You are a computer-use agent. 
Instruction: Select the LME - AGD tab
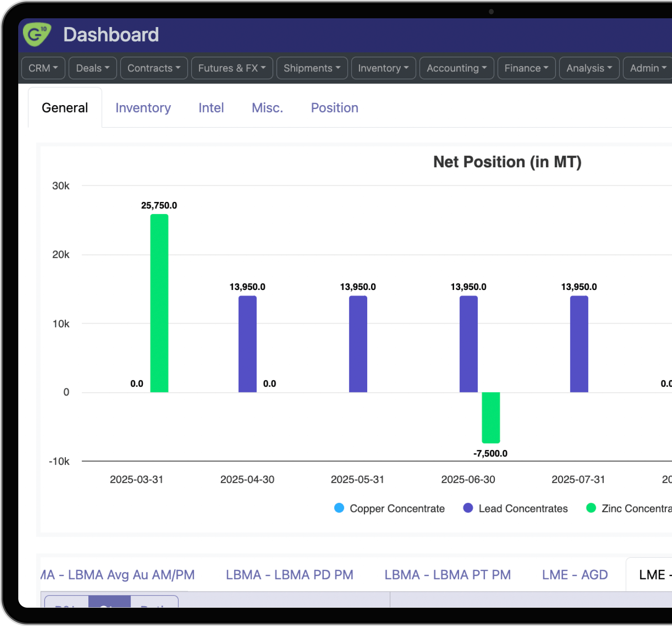click(x=574, y=575)
